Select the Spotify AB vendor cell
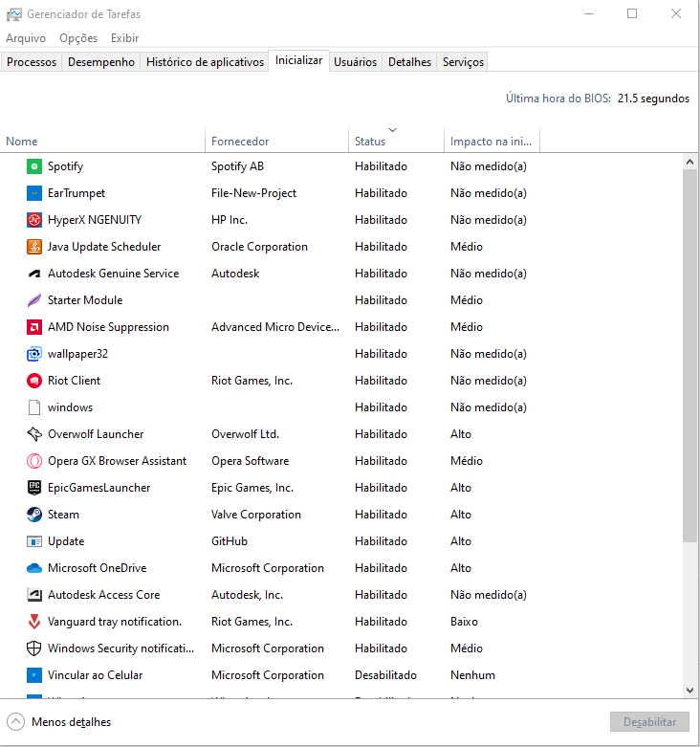Viewport: 700px width, 747px height. tap(237, 166)
